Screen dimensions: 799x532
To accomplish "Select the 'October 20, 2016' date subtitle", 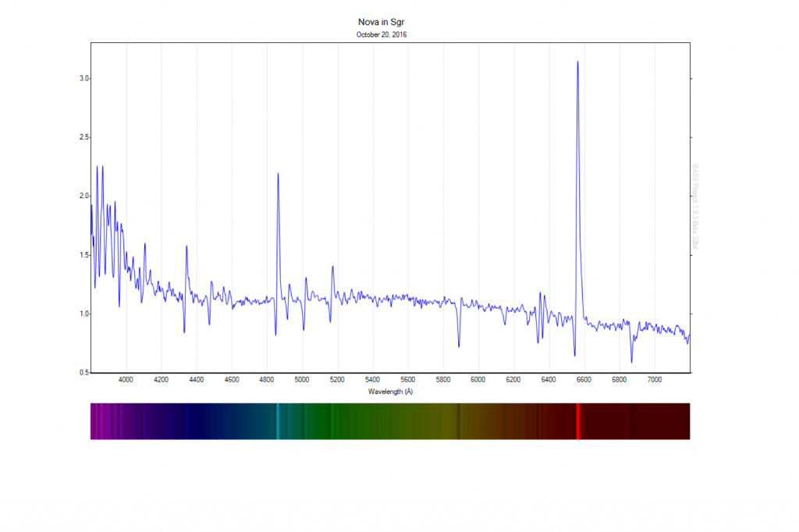I will pos(382,34).
